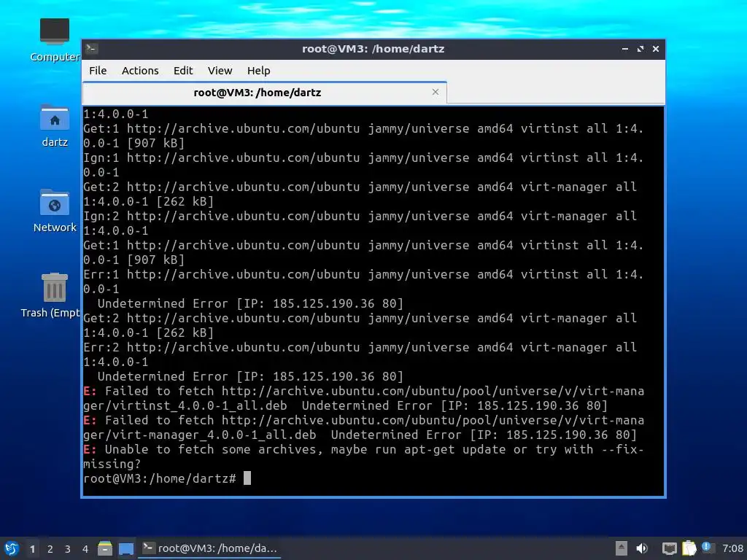Switch to workspace 1
The image size is (747, 560).
(32, 549)
